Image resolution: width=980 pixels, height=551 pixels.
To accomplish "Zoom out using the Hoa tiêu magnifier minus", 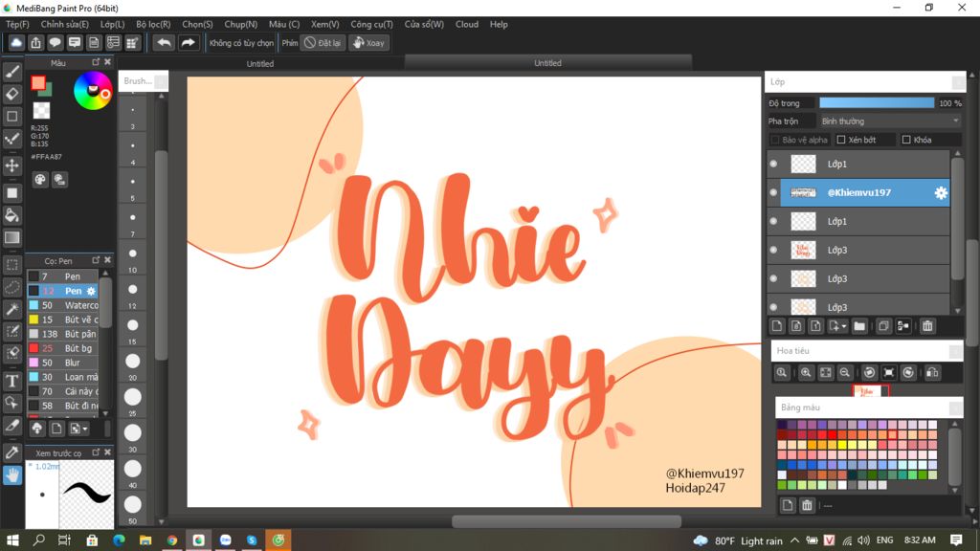I will pos(844,373).
